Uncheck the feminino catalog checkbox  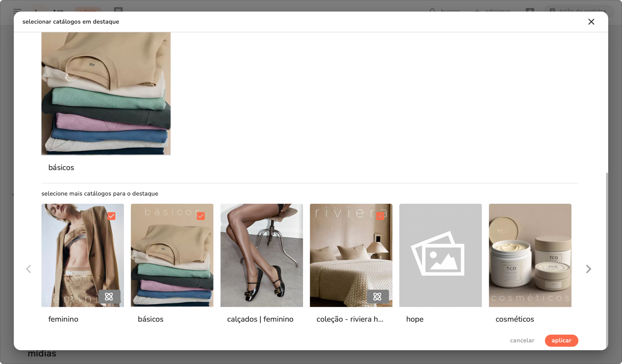coord(111,216)
